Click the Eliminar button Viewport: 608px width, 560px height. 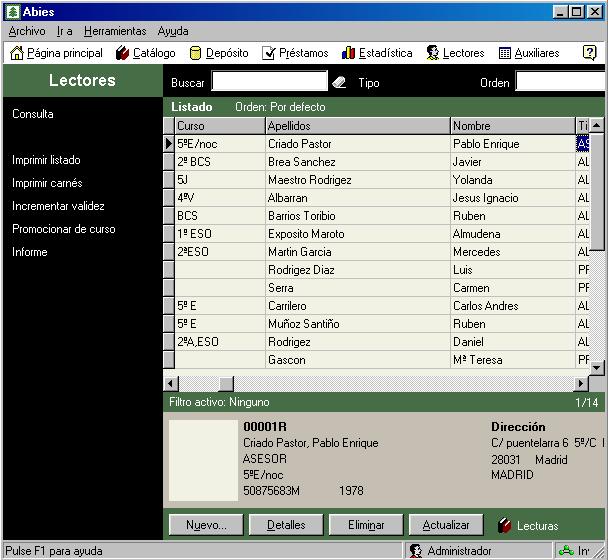point(366,525)
